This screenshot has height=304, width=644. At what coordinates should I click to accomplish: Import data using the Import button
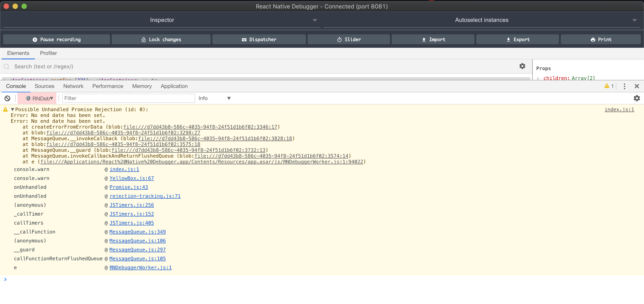[433, 39]
